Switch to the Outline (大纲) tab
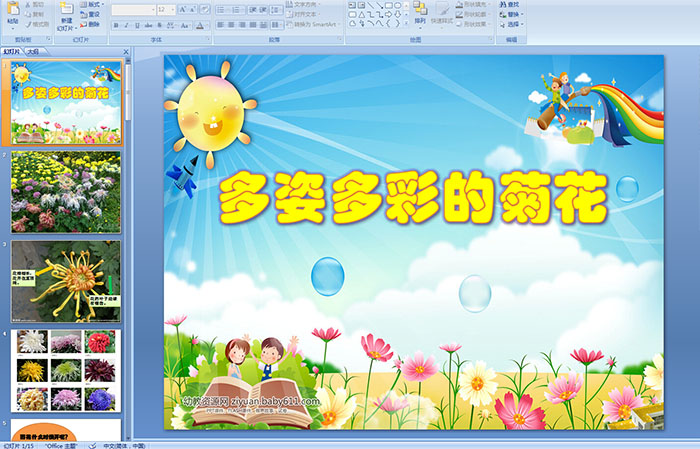The width and height of the screenshot is (700, 449). [x=33, y=51]
